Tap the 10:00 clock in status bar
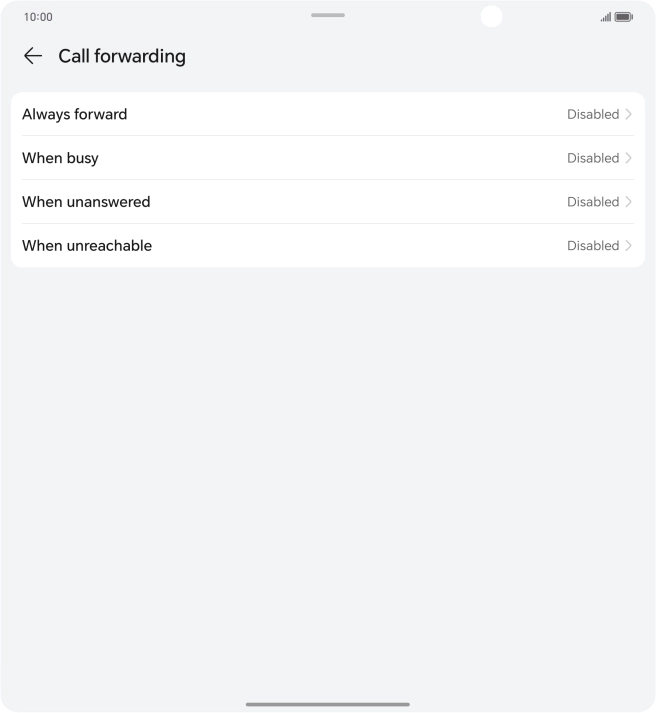Image resolution: width=656 pixels, height=713 pixels. coord(38,17)
